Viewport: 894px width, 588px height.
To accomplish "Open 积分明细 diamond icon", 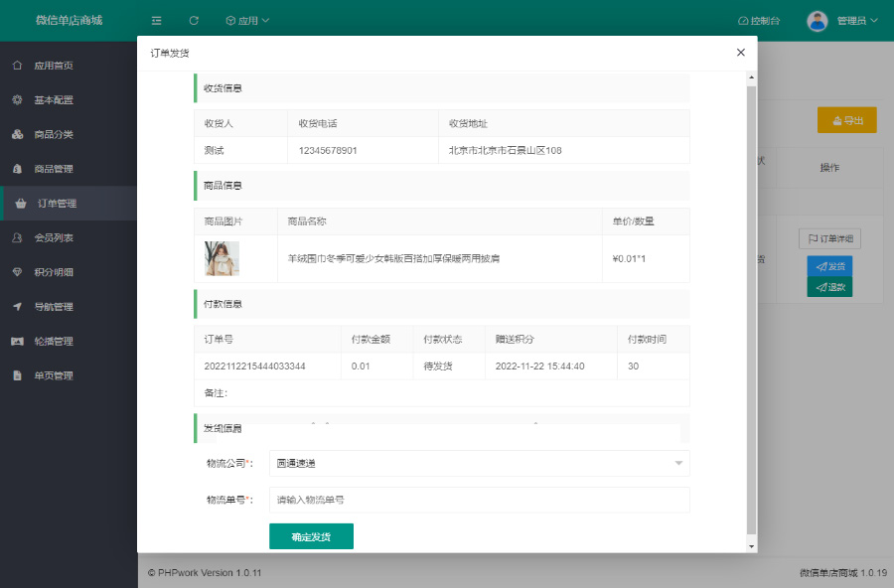I will point(17,272).
